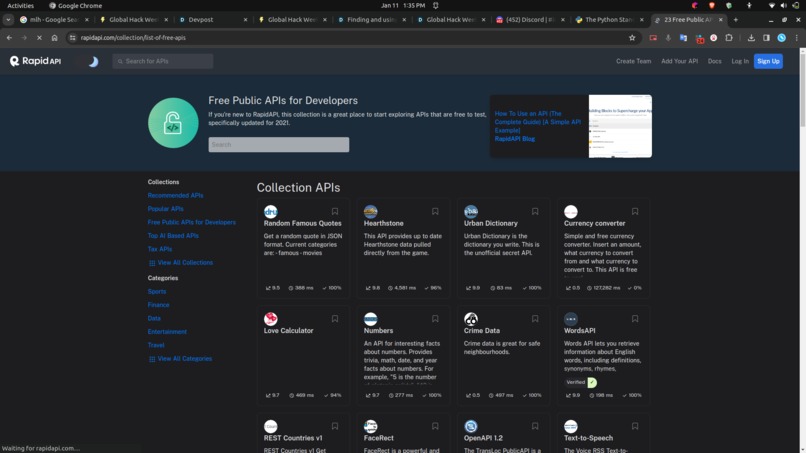Open Chrome three-dot menu
Viewport: 806px width, 453px height.
point(797,38)
